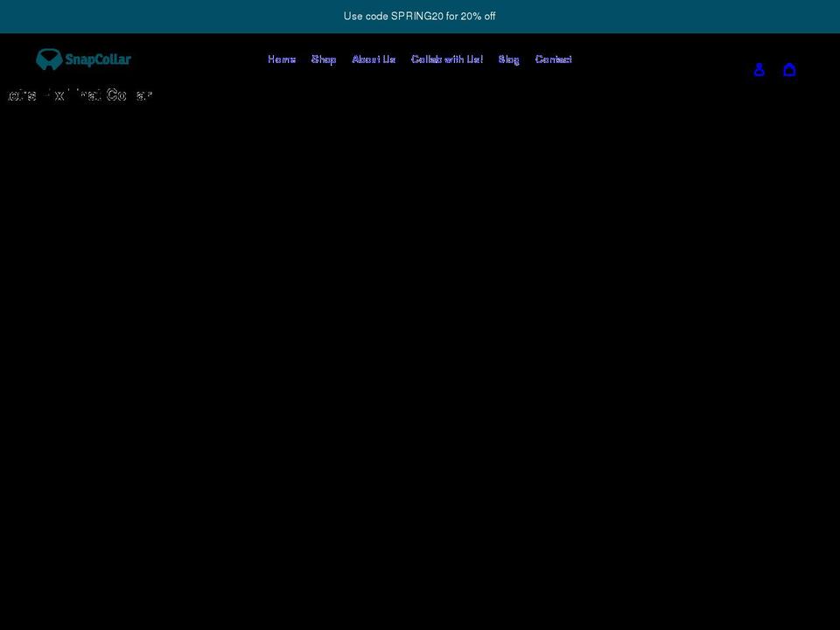Open the Home menu item
The height and width of the screenshot is (630, 840).
pyautogui.click(x=281, y=59)
